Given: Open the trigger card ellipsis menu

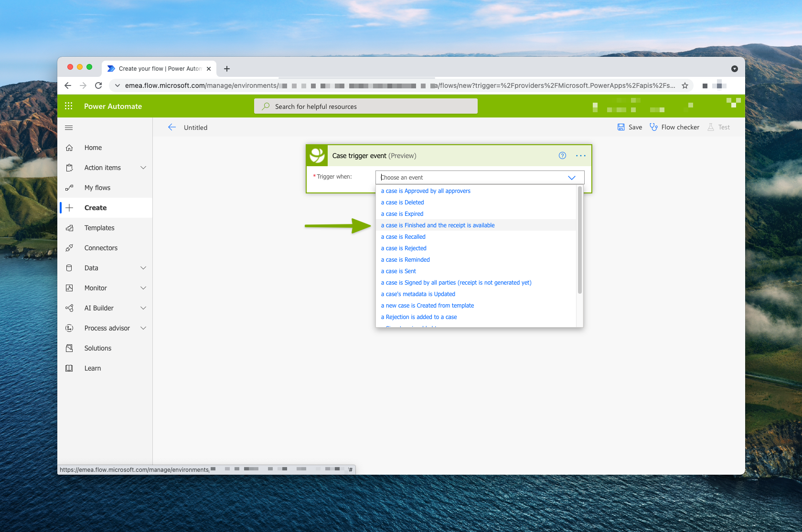Looking at the screenshot, I should pos(581,156).
